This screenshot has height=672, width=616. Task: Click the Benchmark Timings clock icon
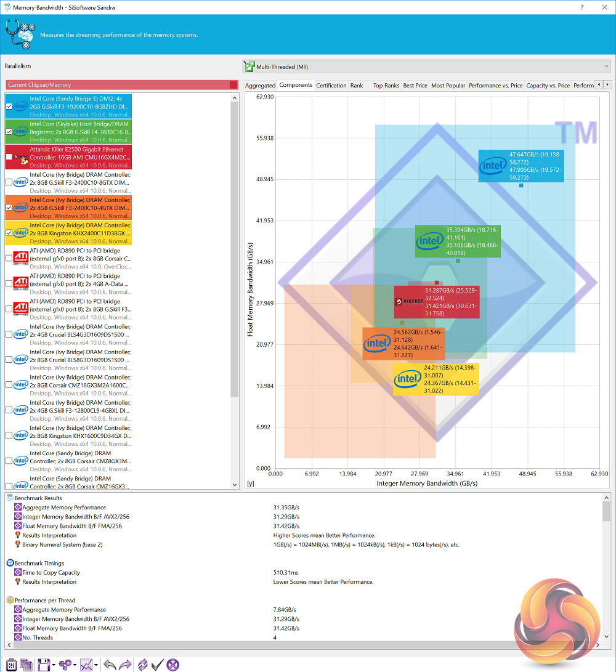(x=10, y=563)
